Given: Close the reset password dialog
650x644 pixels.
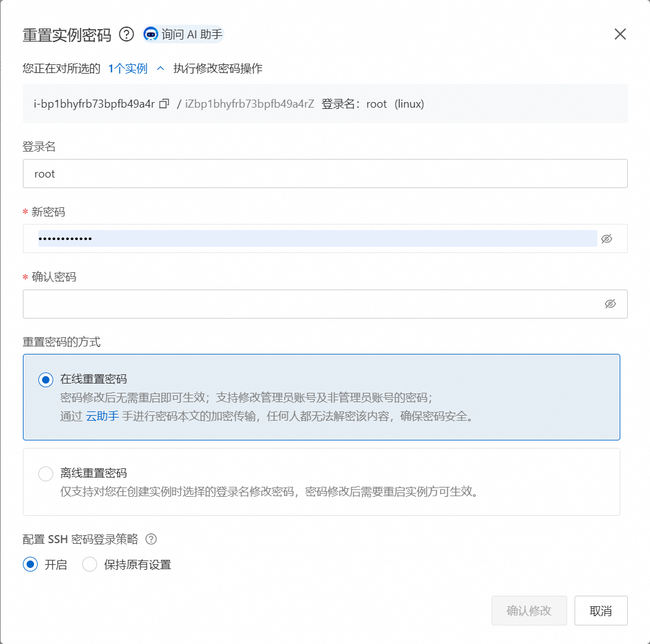Looking at the screenshot, I should 620,34.
